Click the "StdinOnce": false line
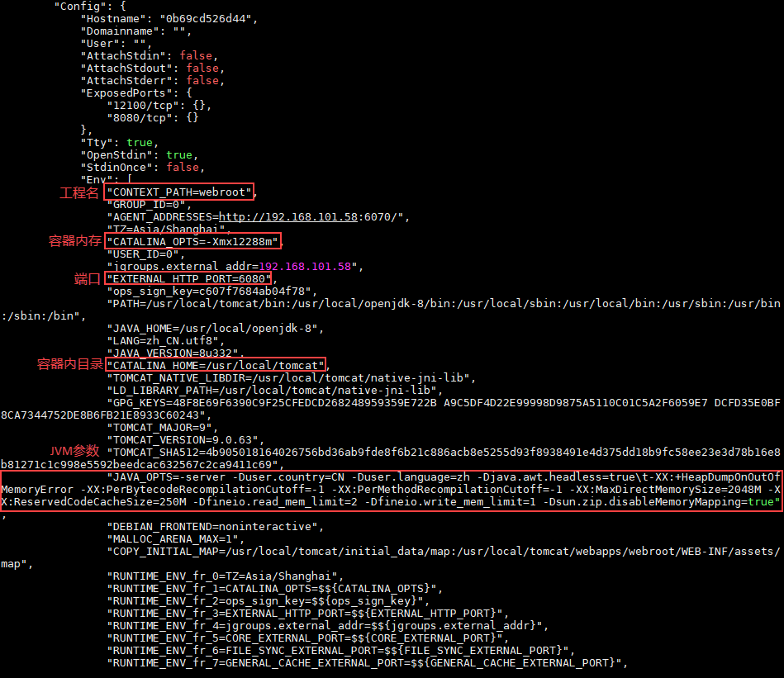This screenshot has width=784, height=678. click(142, 168)
